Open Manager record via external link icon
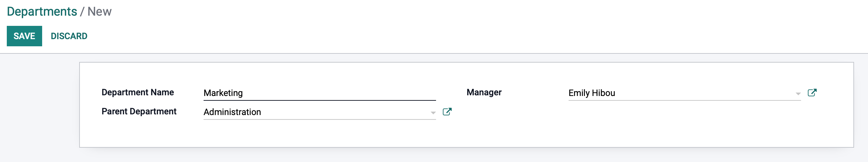The height and width of the screenshot is (162, 868). click(x=812, y=93)
